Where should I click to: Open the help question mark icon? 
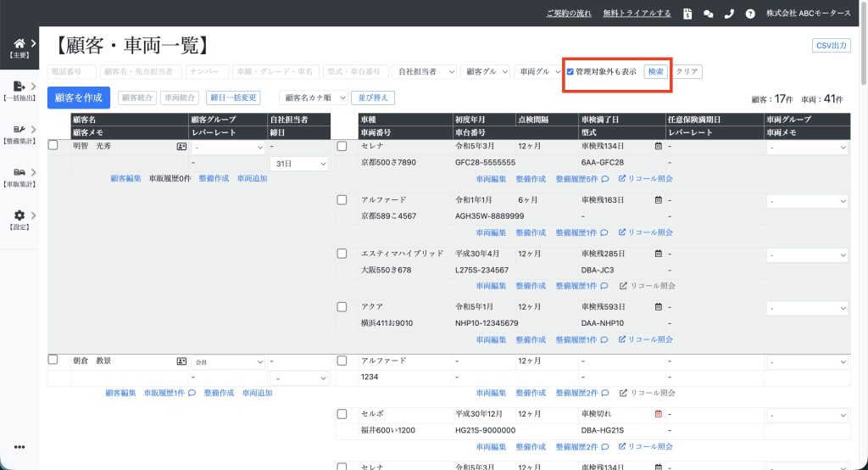[x=750, y=14]
